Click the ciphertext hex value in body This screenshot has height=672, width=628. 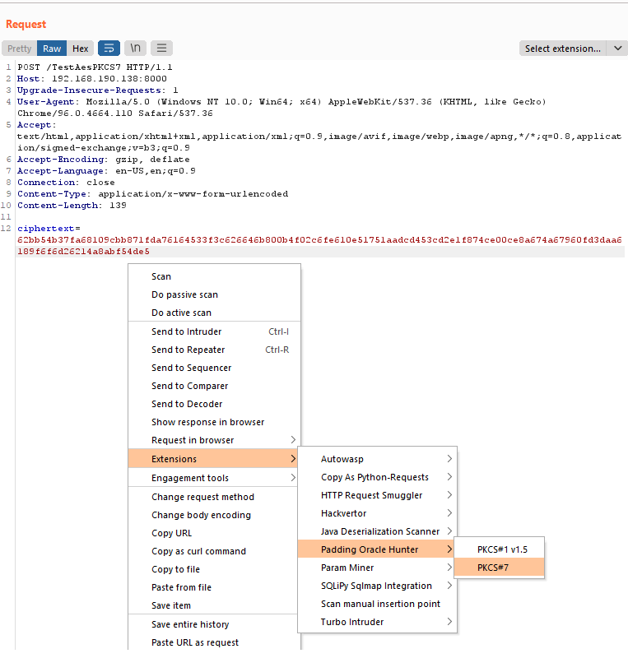pyautogui.click(x=319, y=246)
